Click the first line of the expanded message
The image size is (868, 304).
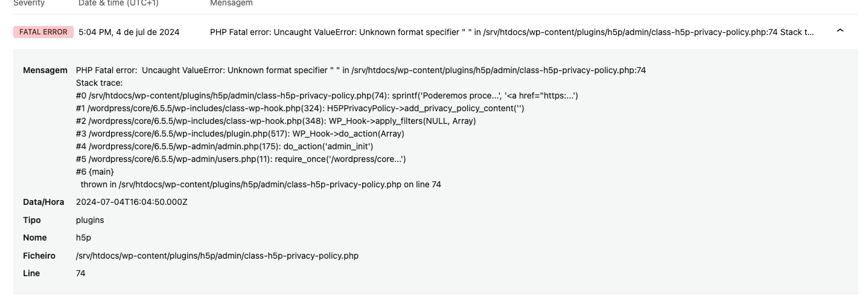361,70
